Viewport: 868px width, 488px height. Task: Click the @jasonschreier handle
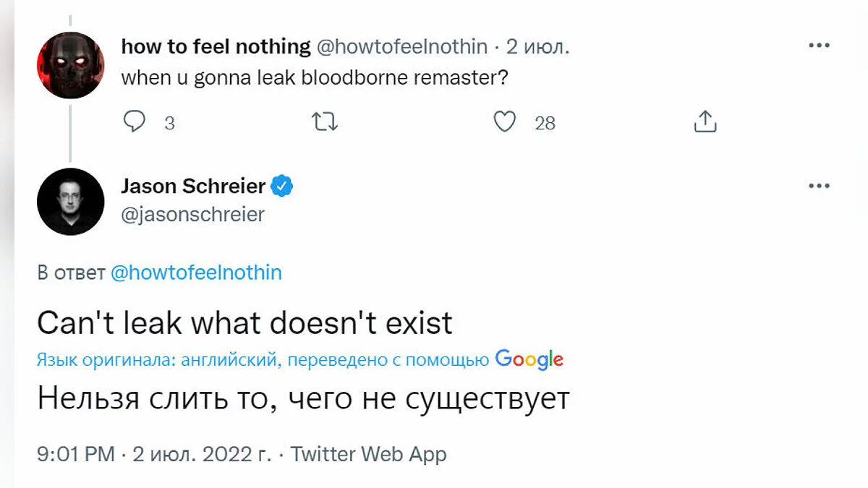192,215
